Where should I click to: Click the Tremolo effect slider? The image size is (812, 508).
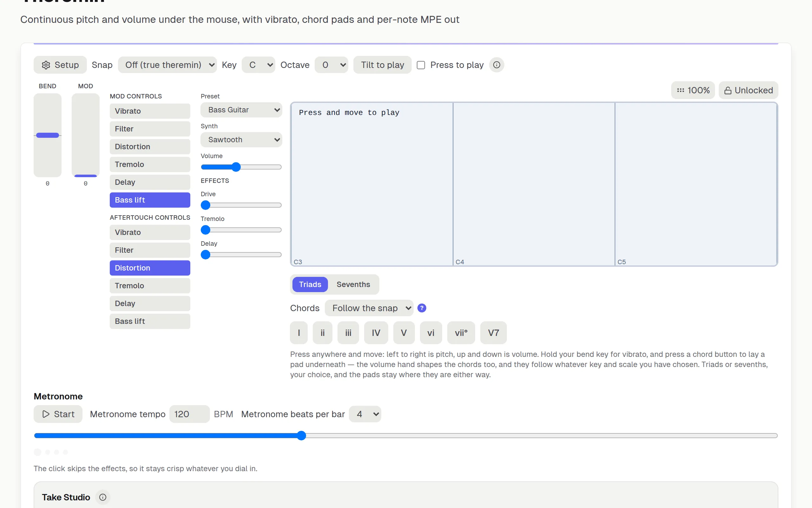click(241, 230)
